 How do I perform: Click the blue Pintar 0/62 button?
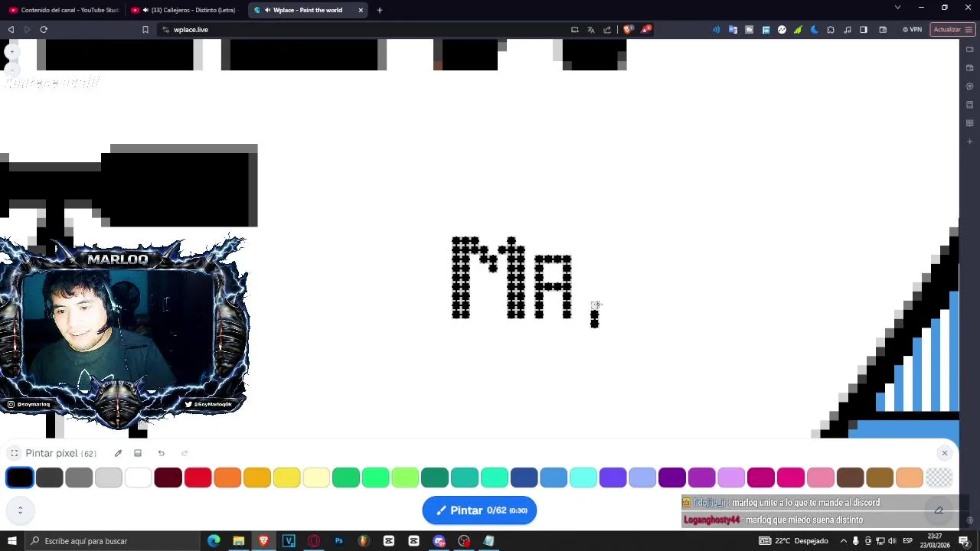(x=479, y=510)
